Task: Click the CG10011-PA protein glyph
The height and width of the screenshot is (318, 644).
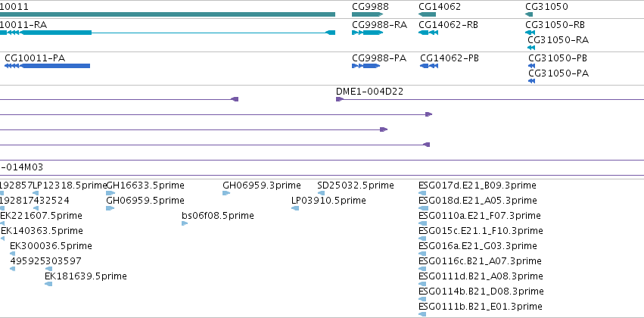Action: (x=47, y=66)
